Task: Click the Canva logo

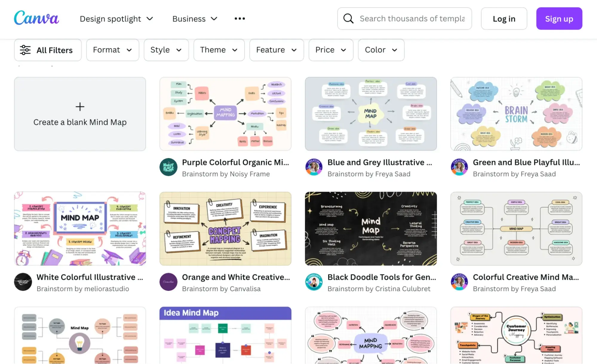Action: point(36,18)
